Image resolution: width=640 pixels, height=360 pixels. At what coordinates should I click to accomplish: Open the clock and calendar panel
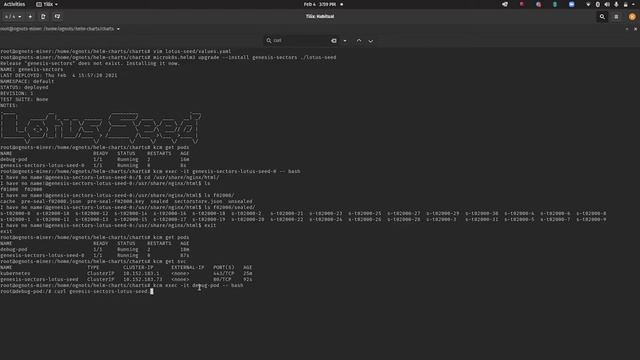pyautogui.click(x=320, y=4)
